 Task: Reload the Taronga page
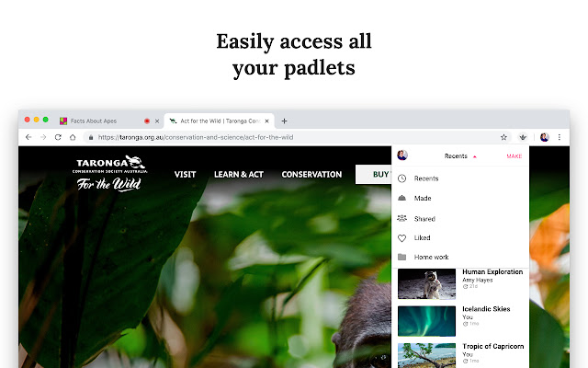point(58,137)
